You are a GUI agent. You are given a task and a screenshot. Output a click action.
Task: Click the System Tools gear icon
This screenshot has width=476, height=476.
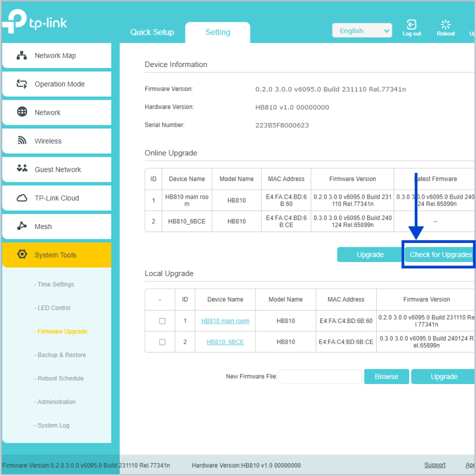pos(22,254)
